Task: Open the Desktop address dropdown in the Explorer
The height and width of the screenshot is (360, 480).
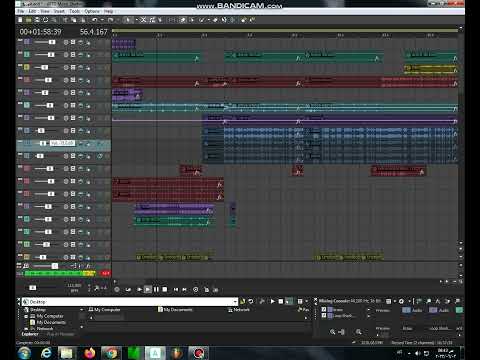Action: 236,302
